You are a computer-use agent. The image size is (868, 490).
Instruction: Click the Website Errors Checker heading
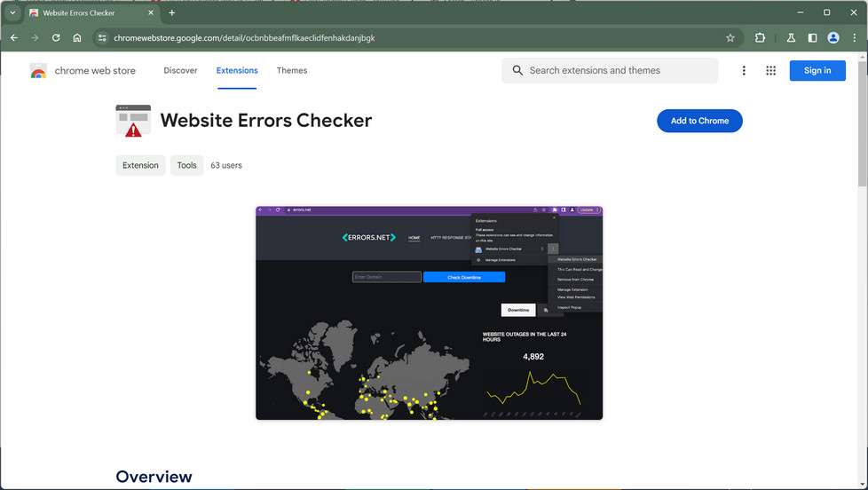265,120
